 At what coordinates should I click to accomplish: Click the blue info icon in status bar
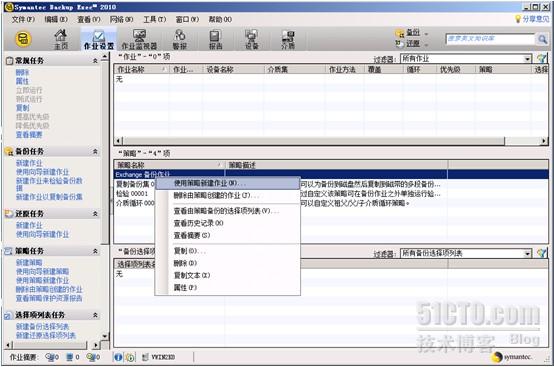point(118,357)
